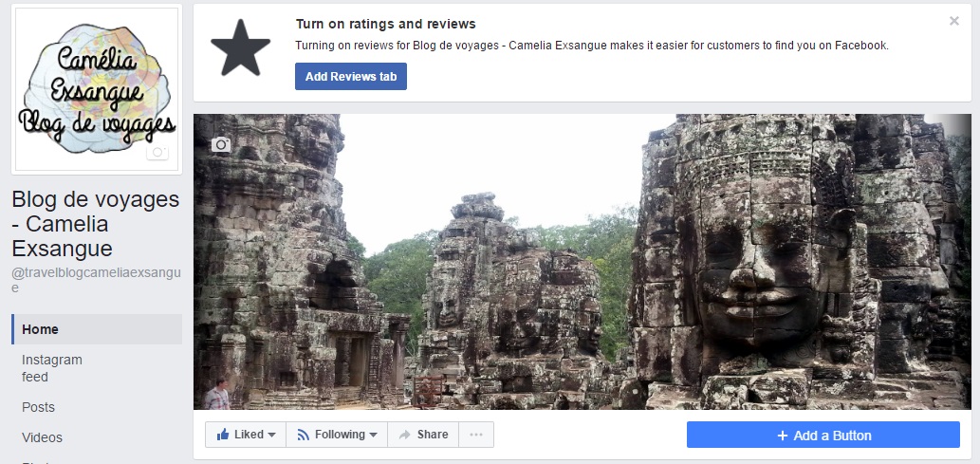The height and width of the screenshot is (464, 980).
Task: Select Home in the page sidebar
Action: point(41,329)
